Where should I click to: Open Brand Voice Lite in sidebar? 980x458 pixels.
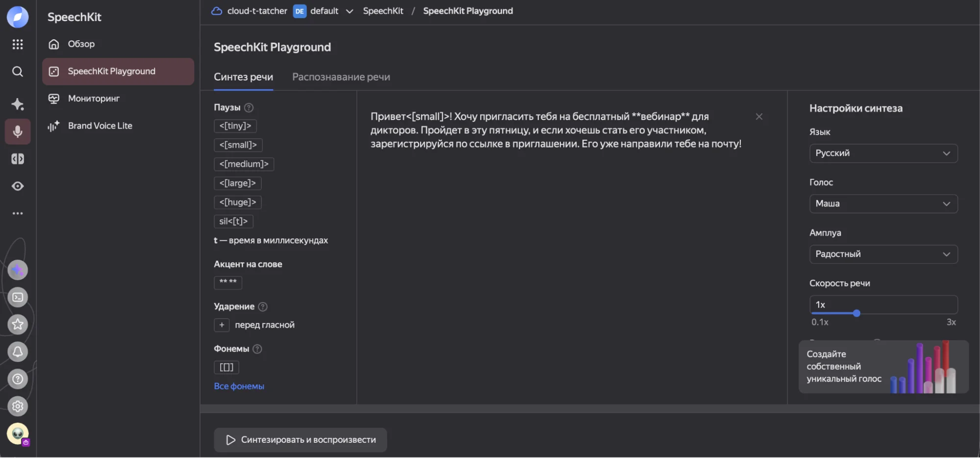point(100,126)
